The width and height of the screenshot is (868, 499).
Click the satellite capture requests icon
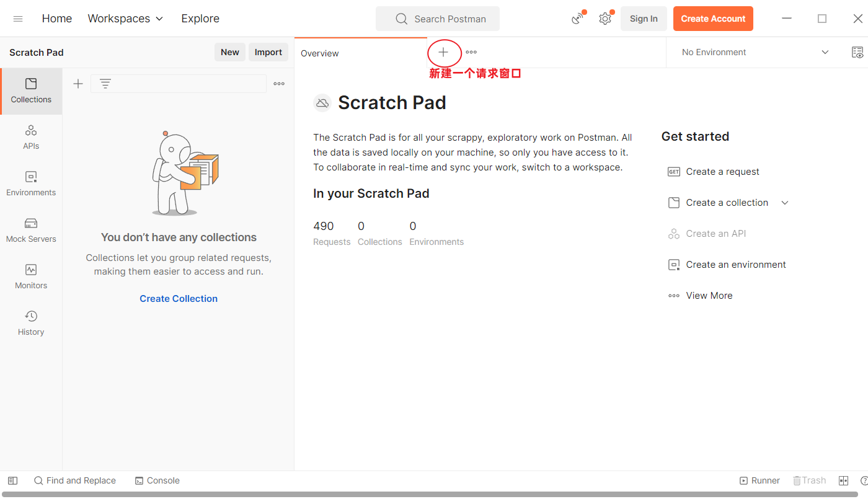tap(578, 19)
